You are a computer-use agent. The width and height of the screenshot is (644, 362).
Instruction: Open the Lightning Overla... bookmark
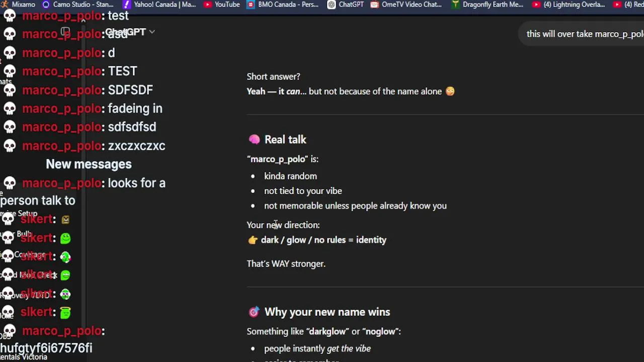[569, 5]
